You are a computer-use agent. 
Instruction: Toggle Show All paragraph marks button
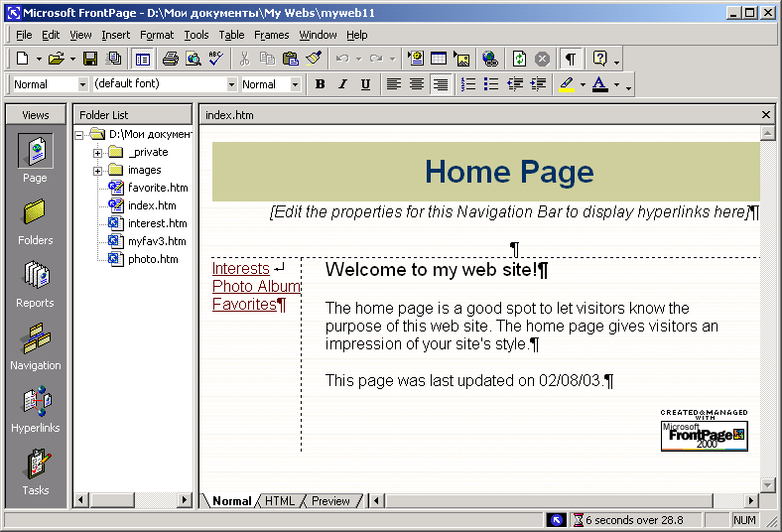[571, 60]
